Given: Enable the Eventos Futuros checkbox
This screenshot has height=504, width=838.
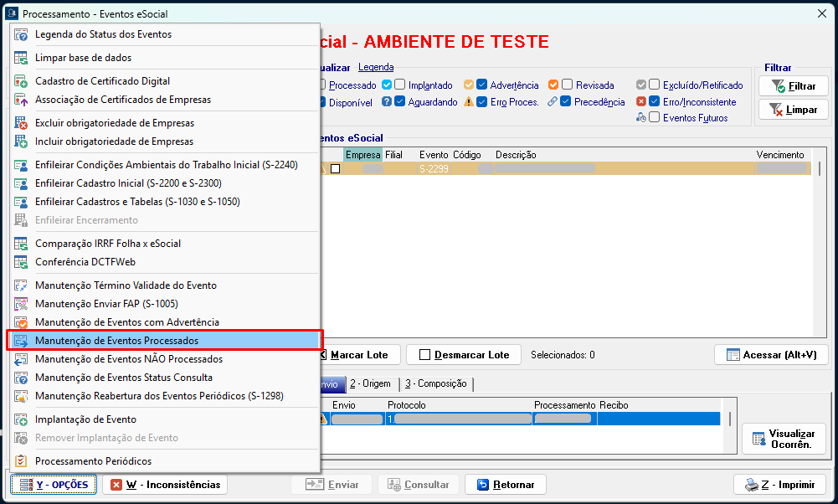Looking at the screenshot, I should click(655, 118).
